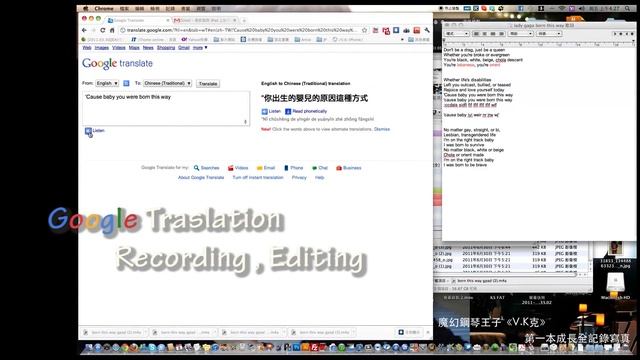Open the From language dropdown
640x360 pixels.
coord(107,83)
